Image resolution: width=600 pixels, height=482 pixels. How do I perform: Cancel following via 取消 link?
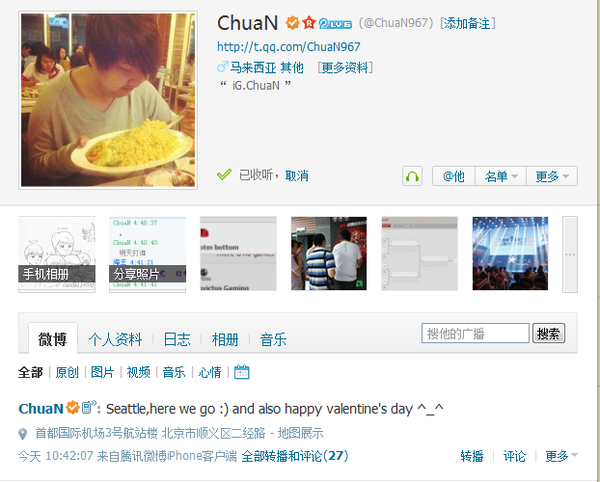click(297, 176)
